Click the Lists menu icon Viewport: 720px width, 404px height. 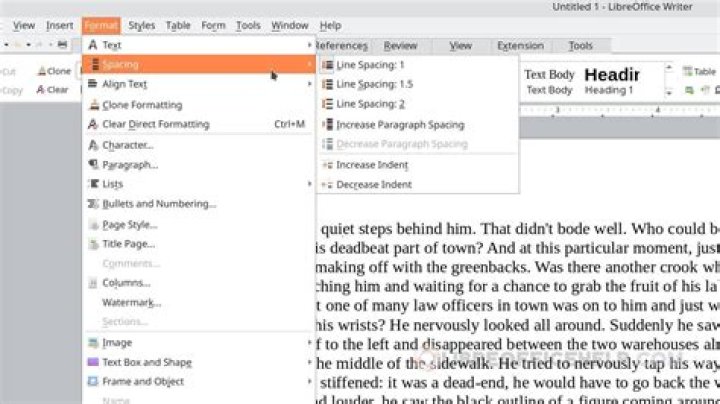pos(93,184)
